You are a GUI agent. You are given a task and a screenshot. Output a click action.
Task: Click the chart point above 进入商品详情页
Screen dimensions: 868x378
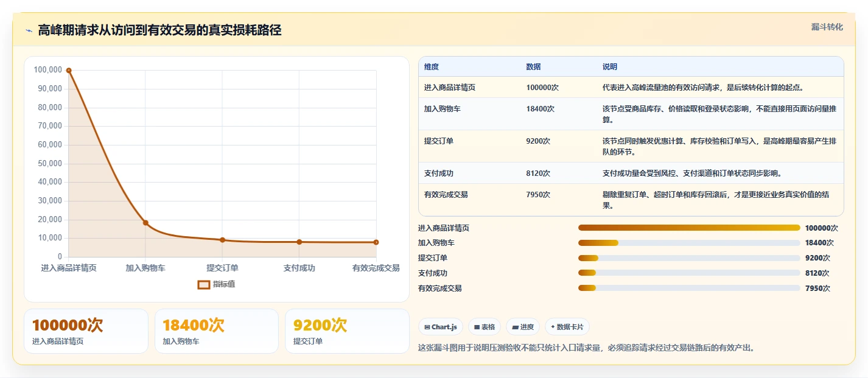coord(69,71)
